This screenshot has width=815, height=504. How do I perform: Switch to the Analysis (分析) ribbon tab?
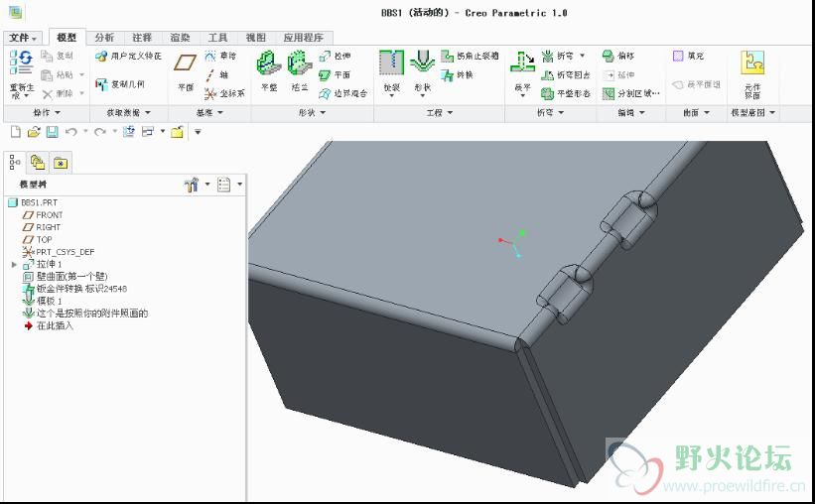pos(104,38)
